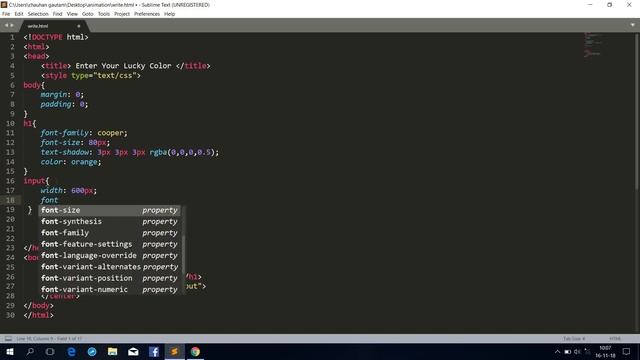Open the View menu
The height and width of the screenshot is (360, 640).
[x=72, y=14]
